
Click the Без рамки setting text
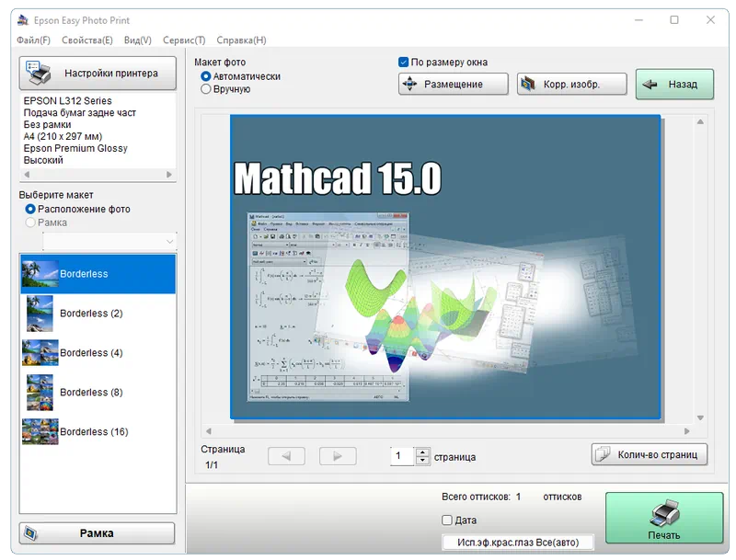click(x=48, y=125)
